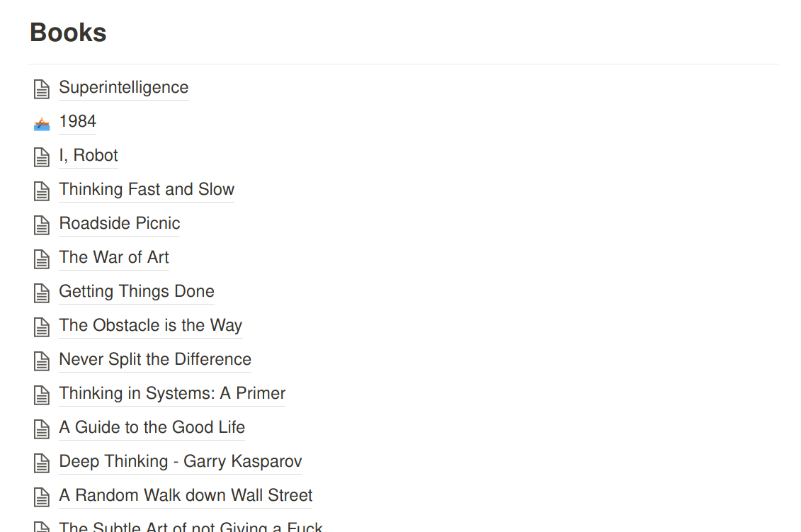Click the Books page title
Viewport: 801px width, 532px height.
(x=68, y=32)
